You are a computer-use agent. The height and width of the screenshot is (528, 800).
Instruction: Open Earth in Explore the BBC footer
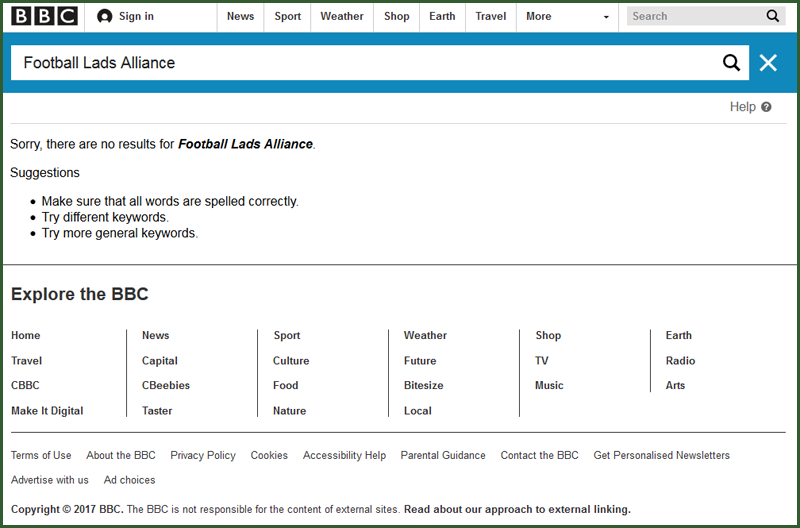[679, 335]
